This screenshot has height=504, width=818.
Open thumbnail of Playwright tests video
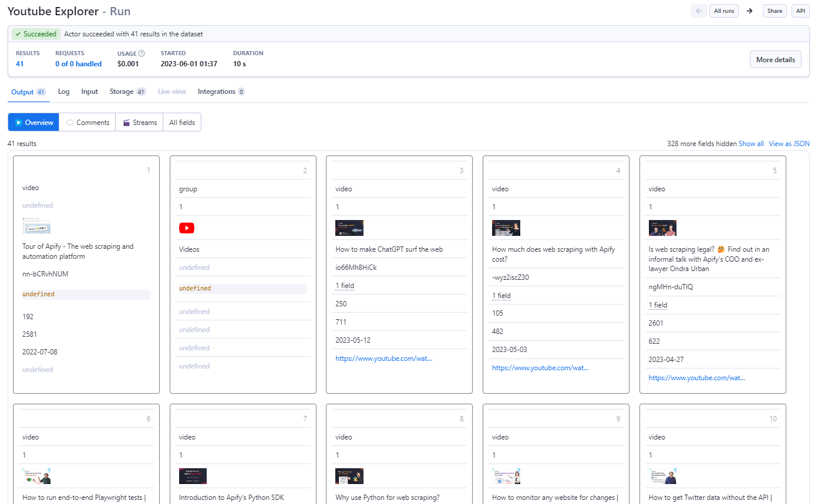coord(36,476)
